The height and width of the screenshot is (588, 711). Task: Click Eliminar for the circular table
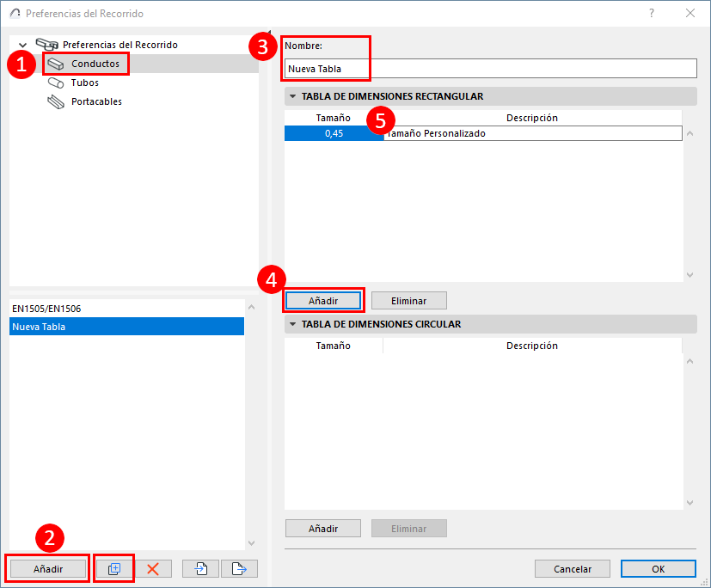pos(409,528)
